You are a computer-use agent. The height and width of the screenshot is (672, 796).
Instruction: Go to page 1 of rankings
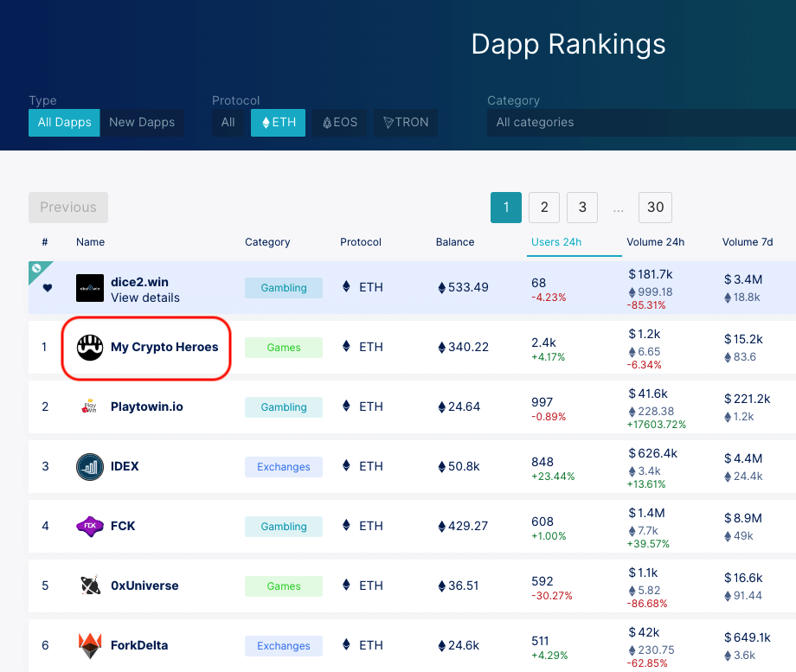[506, 207]
